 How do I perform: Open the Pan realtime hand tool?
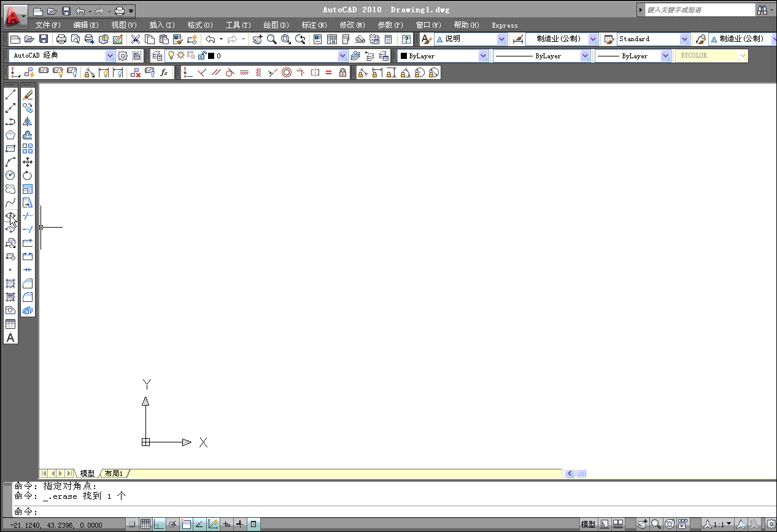click(x=257, y=39)
